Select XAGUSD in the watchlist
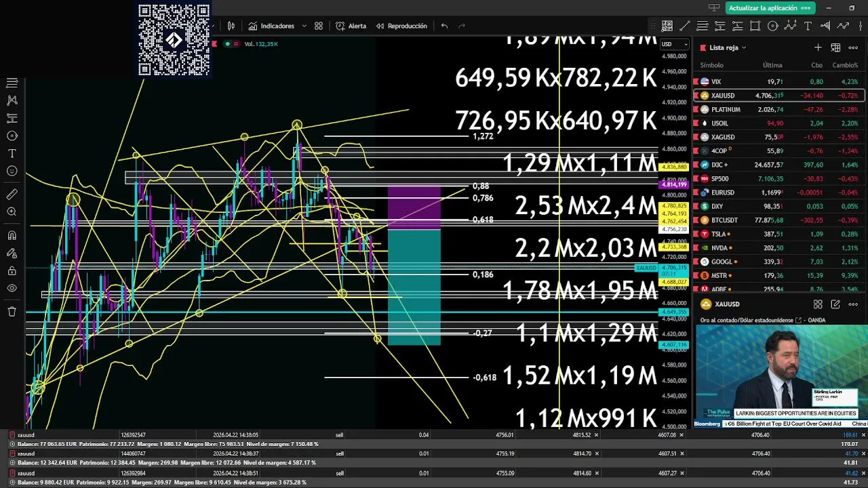 click(778, 137)
